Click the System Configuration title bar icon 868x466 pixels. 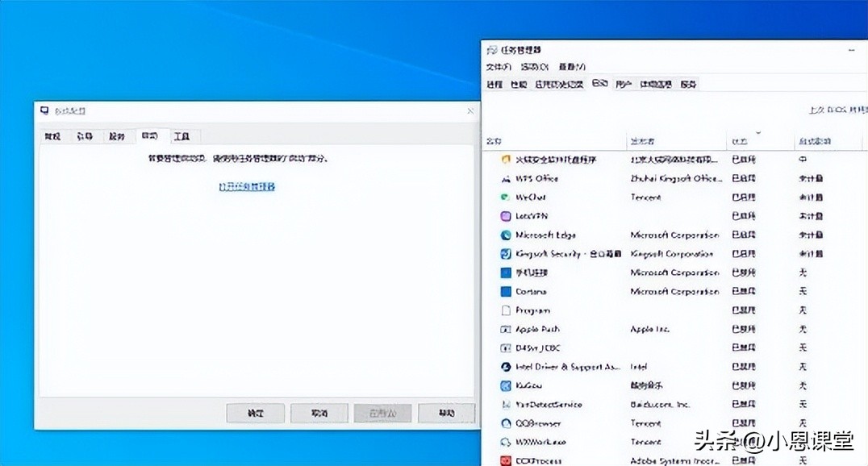click(x=45, y=110)
